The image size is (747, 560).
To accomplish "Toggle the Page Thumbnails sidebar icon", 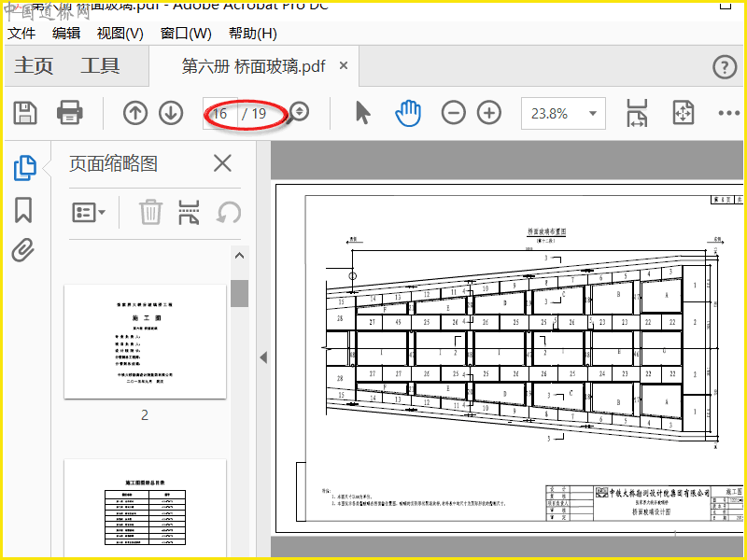I will 25,168.
